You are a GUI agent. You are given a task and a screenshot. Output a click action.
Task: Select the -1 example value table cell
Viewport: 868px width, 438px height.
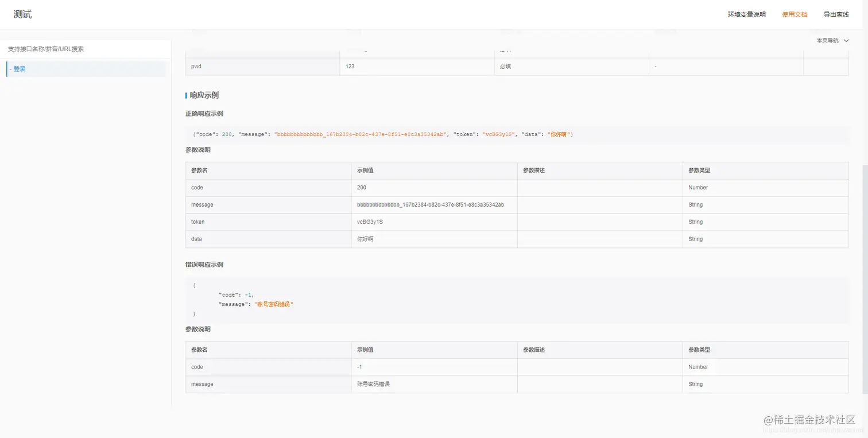point(434,367)
